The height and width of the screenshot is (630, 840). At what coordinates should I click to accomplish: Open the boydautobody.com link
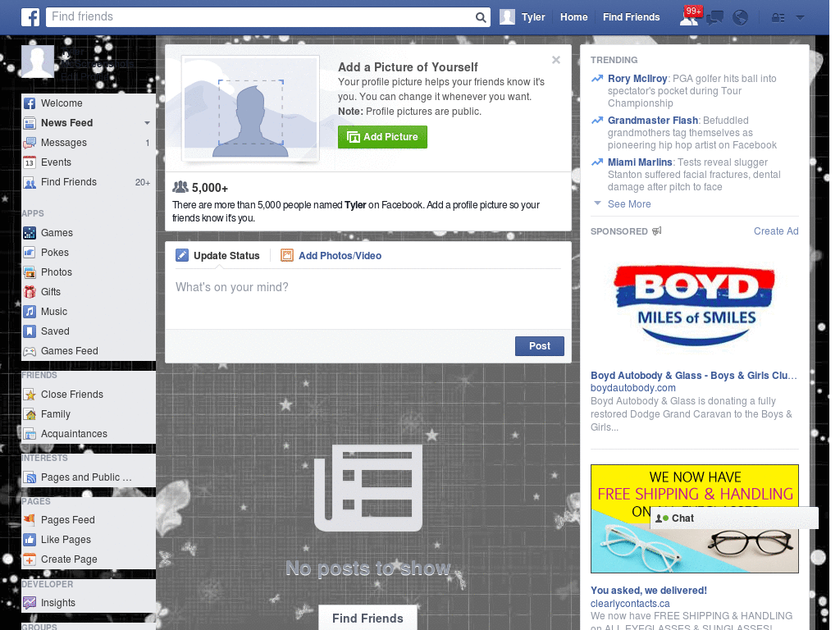[632, 388]
